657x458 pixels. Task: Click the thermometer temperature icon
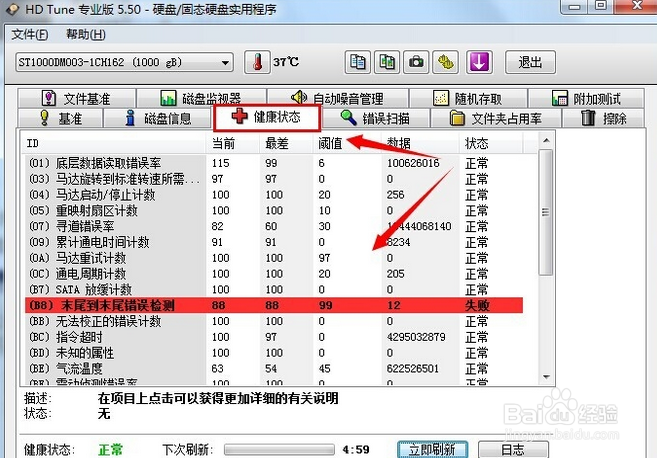click(257, 62)
